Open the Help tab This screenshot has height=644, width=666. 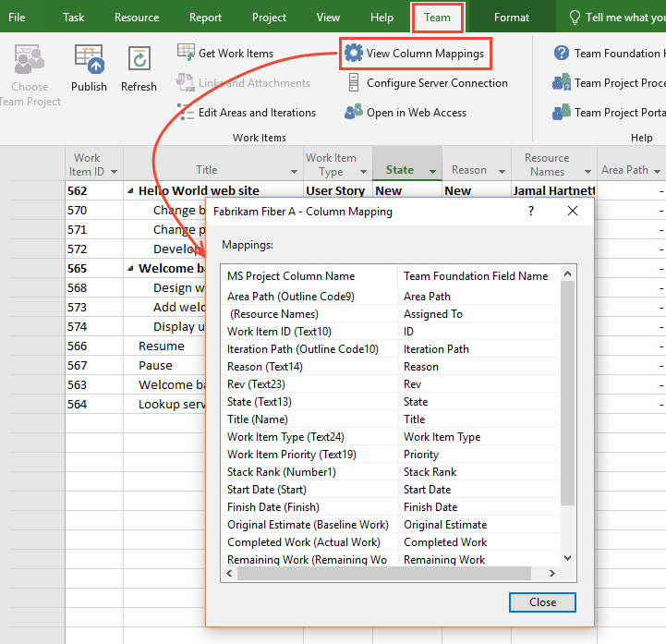(381, 18)
